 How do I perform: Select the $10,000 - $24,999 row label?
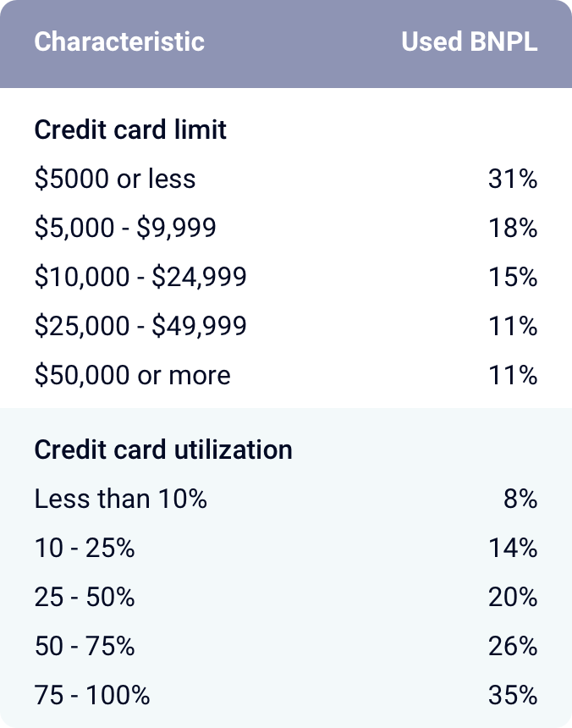pos(140,278)
